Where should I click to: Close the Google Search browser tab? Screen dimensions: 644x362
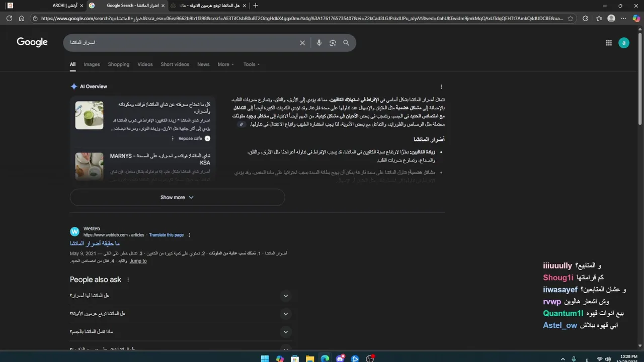(x=163, y=6)
